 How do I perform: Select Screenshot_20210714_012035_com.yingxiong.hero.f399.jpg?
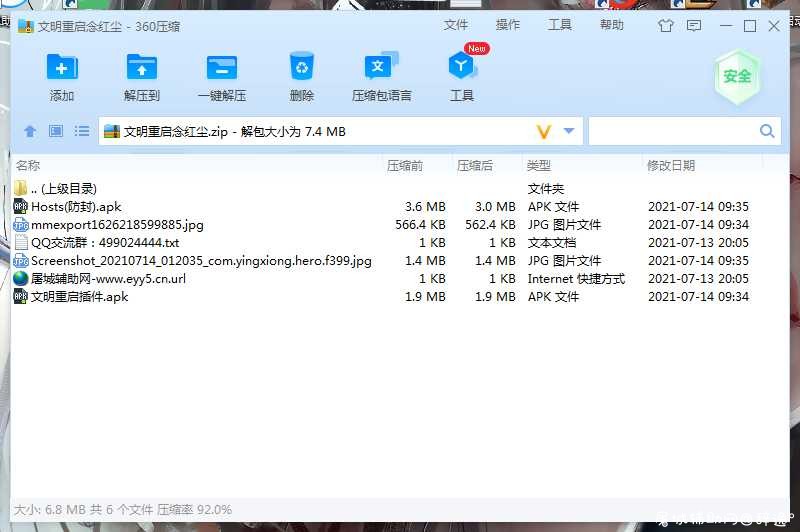click(201, 261)
